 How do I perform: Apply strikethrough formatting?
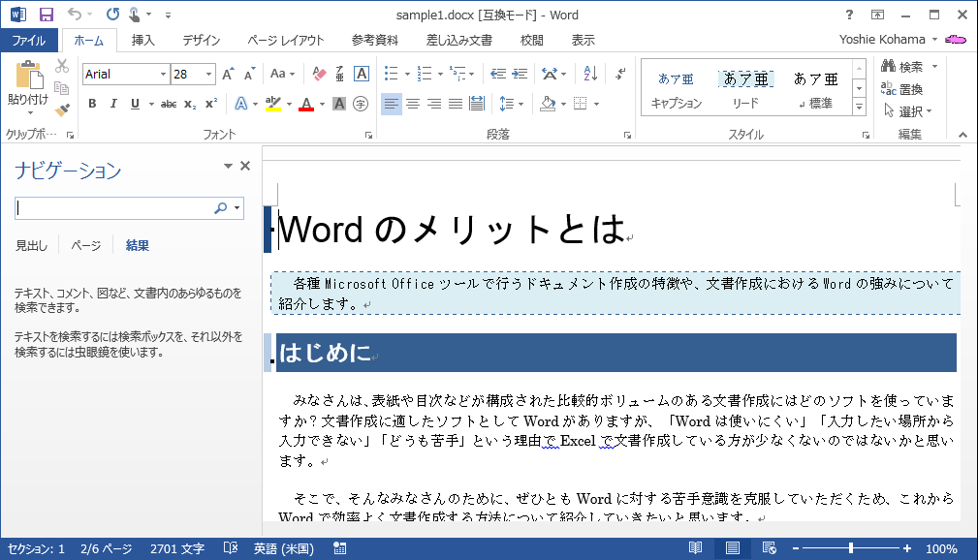pyautogui.click(x=169, y=104)
